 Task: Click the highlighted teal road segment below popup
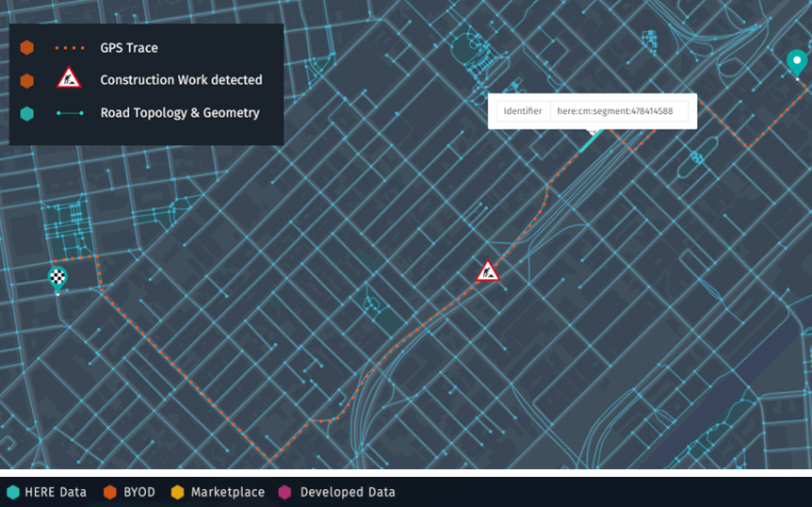(590, 142)
